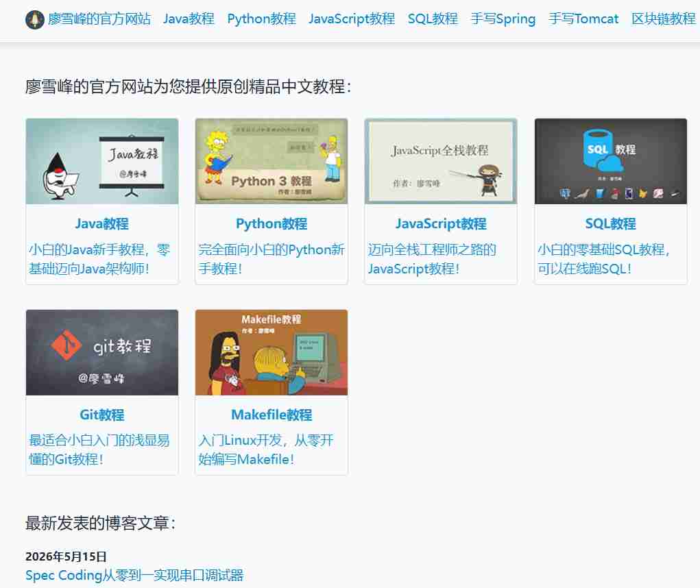The image size is (700, 588).
Task: Open Python教程 in the top navigation
Action: click(261, 19)
